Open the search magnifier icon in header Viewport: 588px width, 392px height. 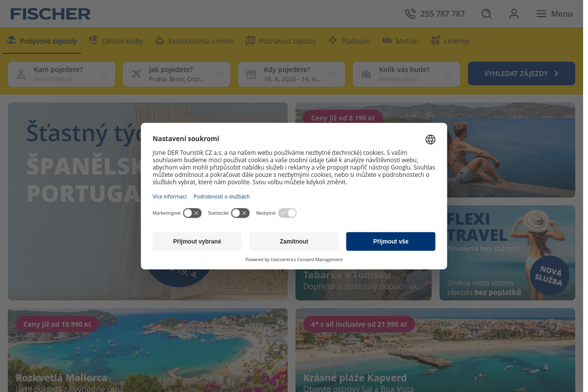tap(486, 14)
